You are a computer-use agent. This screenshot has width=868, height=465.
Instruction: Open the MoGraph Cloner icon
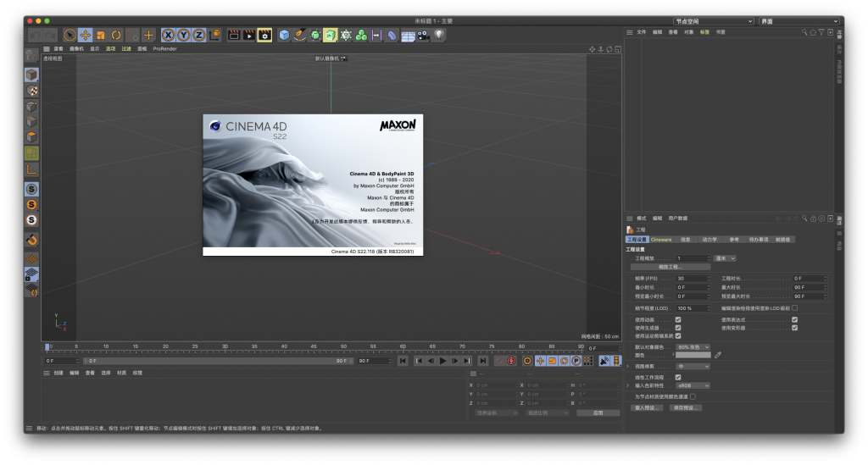click(x=361, y=36)
